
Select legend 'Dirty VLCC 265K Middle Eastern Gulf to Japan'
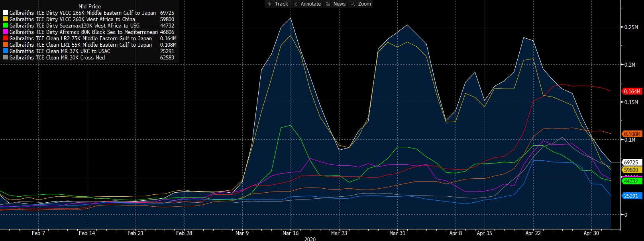click(x=82, y=13)
